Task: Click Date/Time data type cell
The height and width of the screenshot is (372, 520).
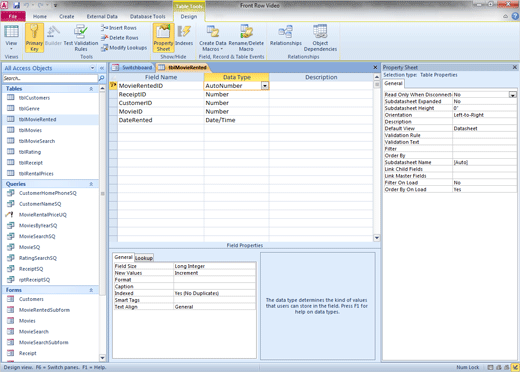Action: coord(236,120)
